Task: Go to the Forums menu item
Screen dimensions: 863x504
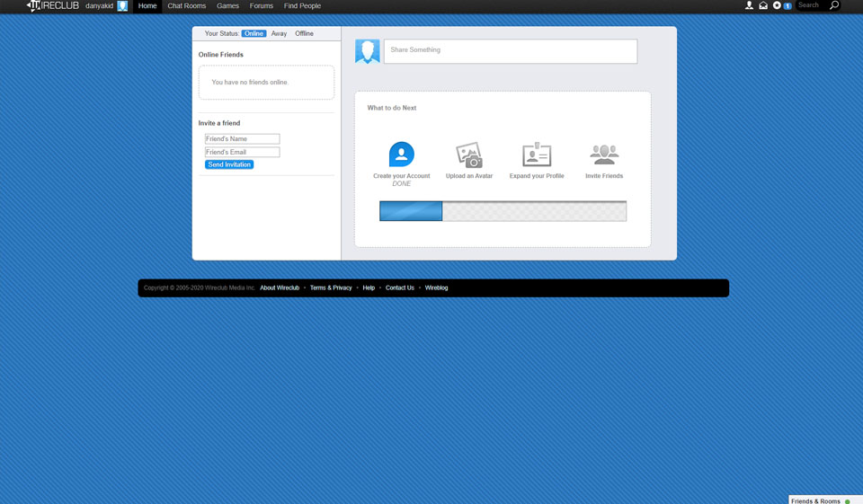Action: click(262, 6)
